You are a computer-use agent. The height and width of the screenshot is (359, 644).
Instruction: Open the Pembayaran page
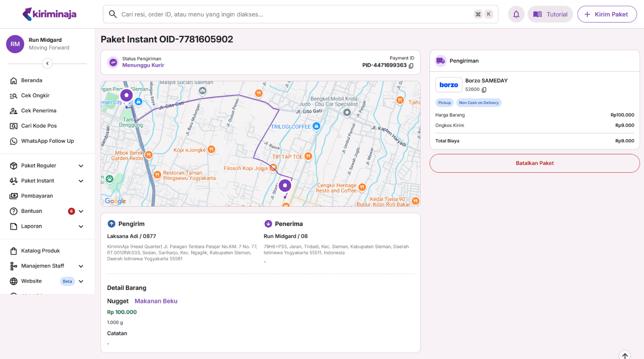pyautogui.click(x=37, y=196)
